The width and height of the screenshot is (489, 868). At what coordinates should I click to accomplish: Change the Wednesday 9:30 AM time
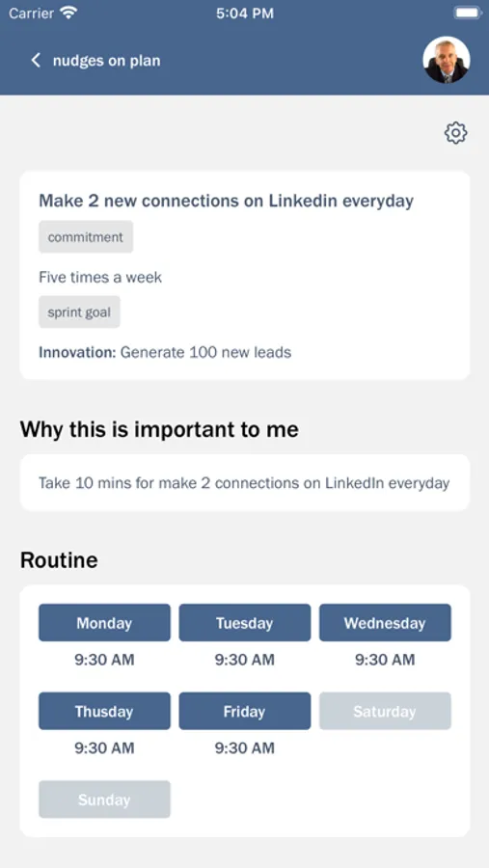coord(385,660)
